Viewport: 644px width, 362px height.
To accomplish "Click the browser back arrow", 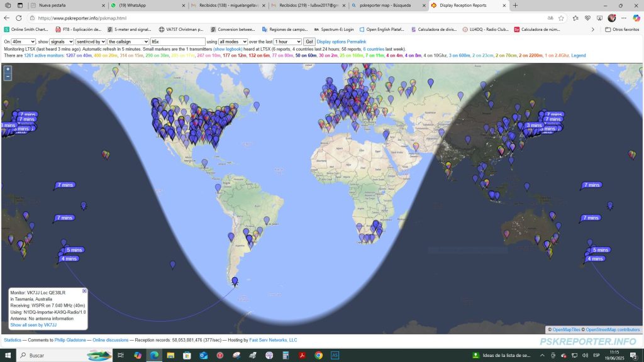I will [7, 18].
